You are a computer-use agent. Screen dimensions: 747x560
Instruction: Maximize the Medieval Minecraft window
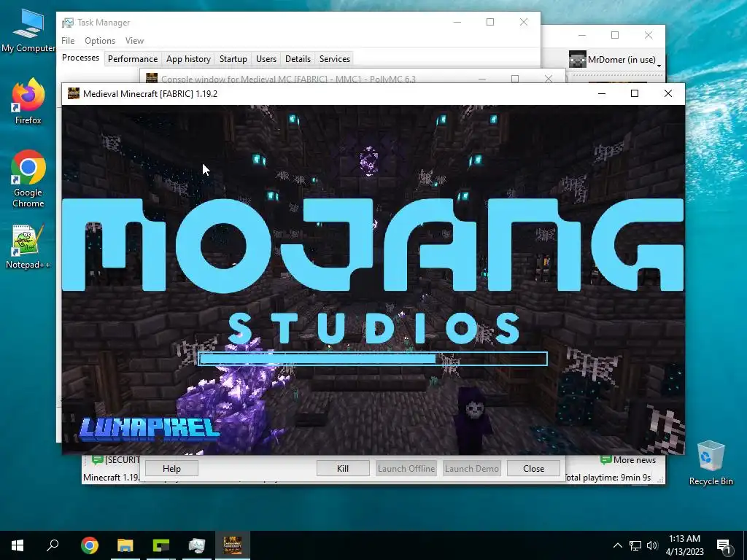(635, 93)
